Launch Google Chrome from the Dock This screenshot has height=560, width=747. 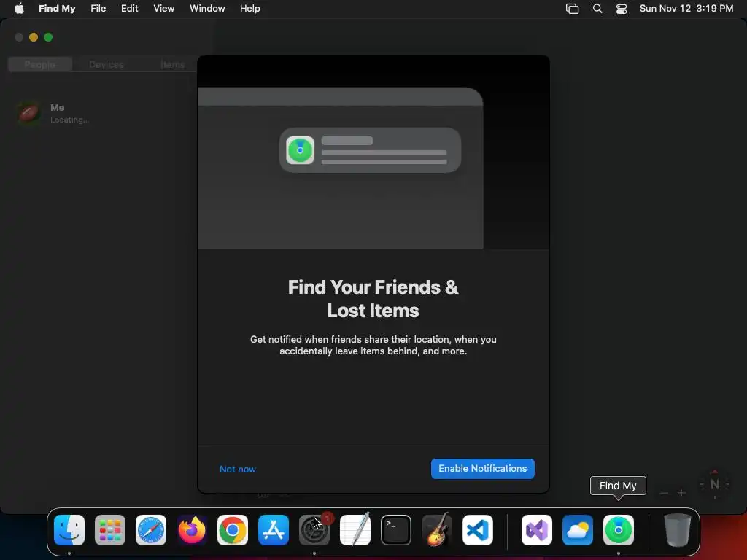coord(233,530)
